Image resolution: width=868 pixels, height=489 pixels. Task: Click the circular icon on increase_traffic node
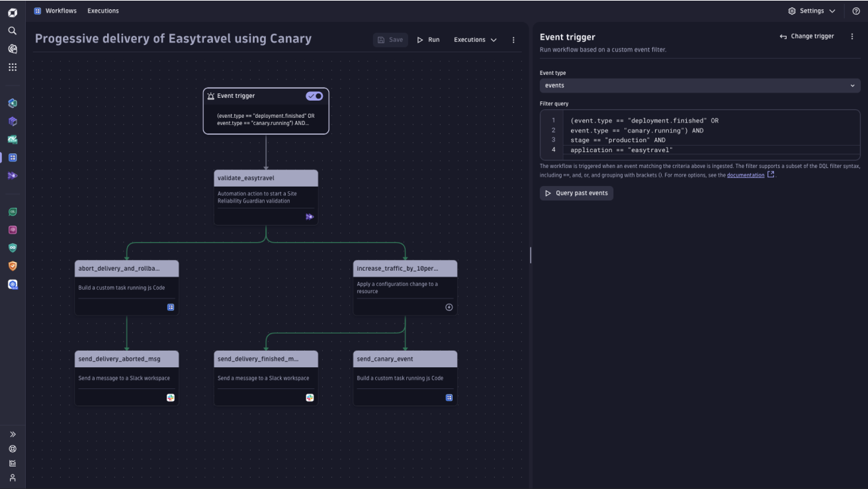coord(449,307)
